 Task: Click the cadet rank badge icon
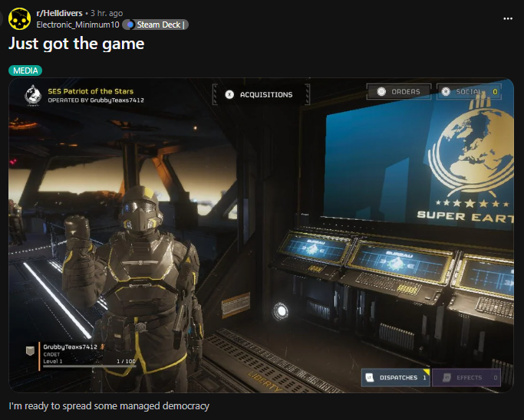tap(30, 350)
